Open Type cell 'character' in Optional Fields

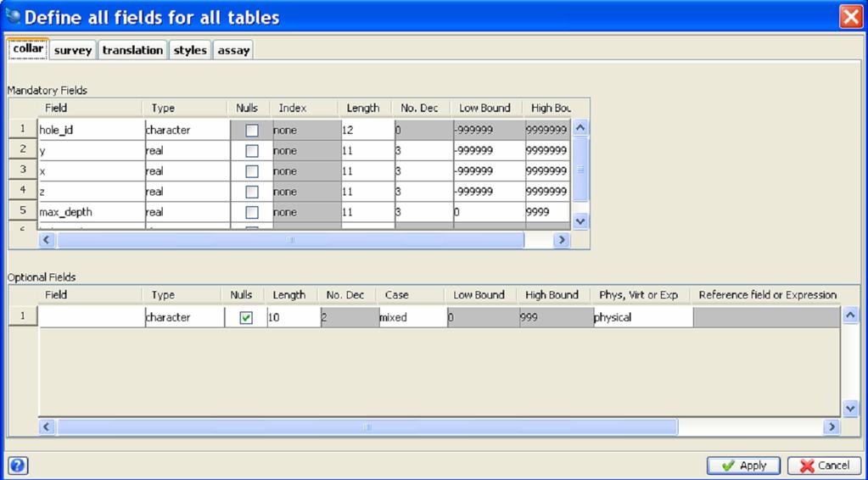(185, 317)
